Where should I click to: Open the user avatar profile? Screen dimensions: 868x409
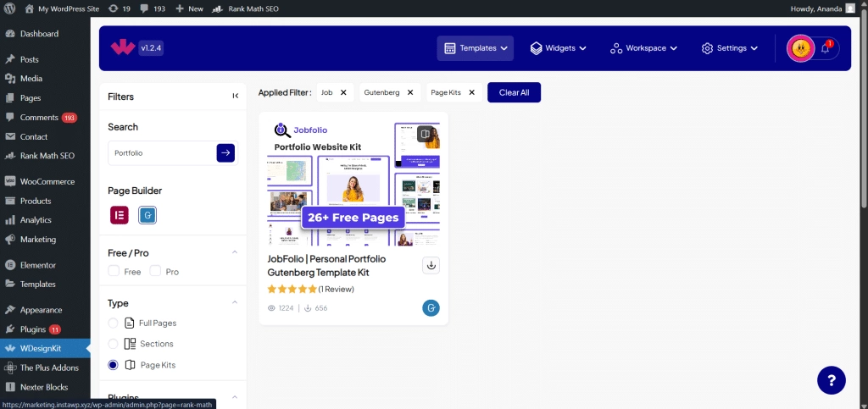point(800,48)
